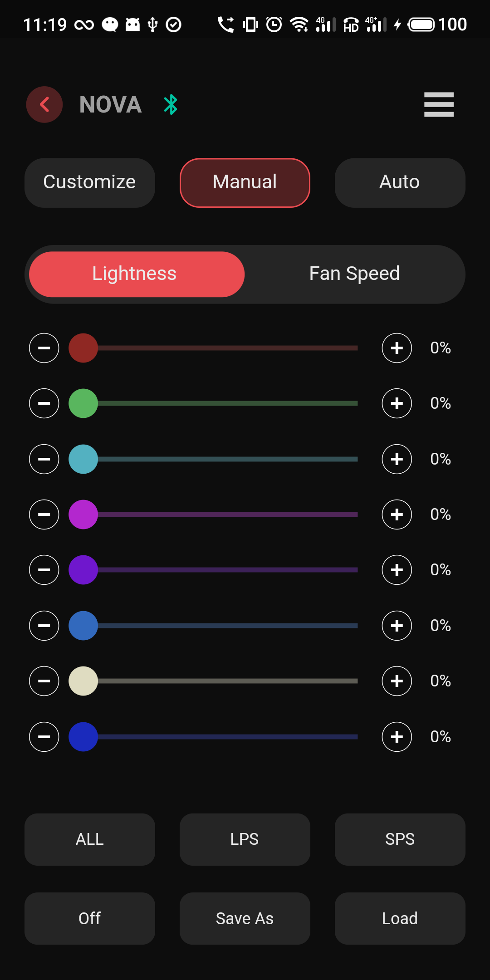Tap the green Bluetooth icon
Viewport: 490px width, 980px height.
click(171, 104)
